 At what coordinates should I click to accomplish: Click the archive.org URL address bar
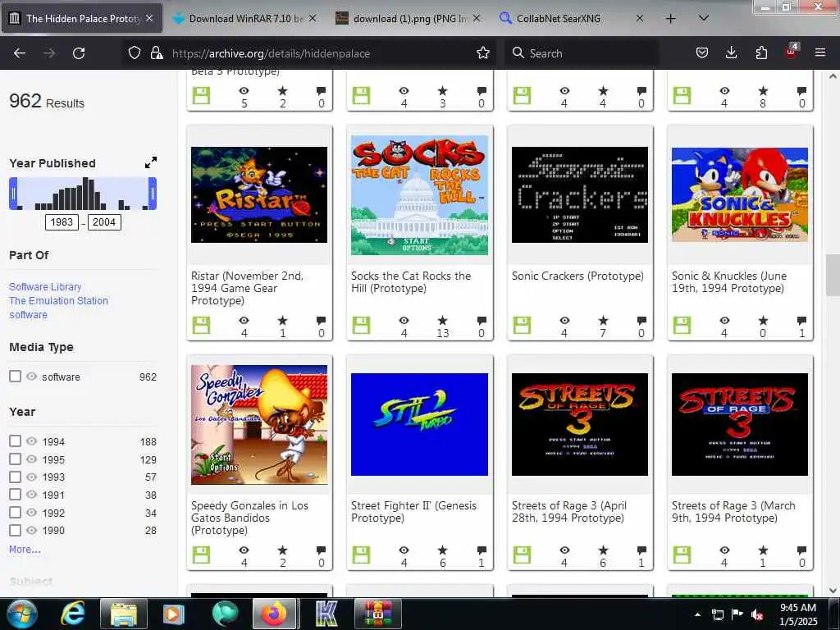click(311, 53)
